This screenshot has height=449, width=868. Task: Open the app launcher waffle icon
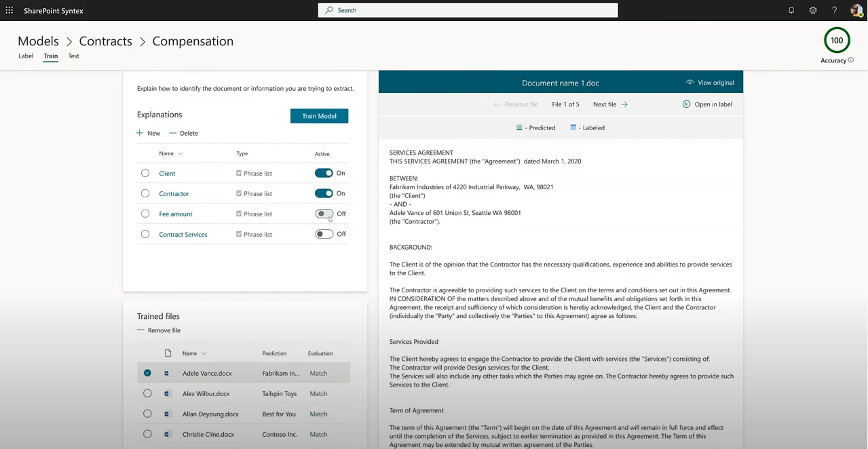pyautogui.click(x=10, y=10)
